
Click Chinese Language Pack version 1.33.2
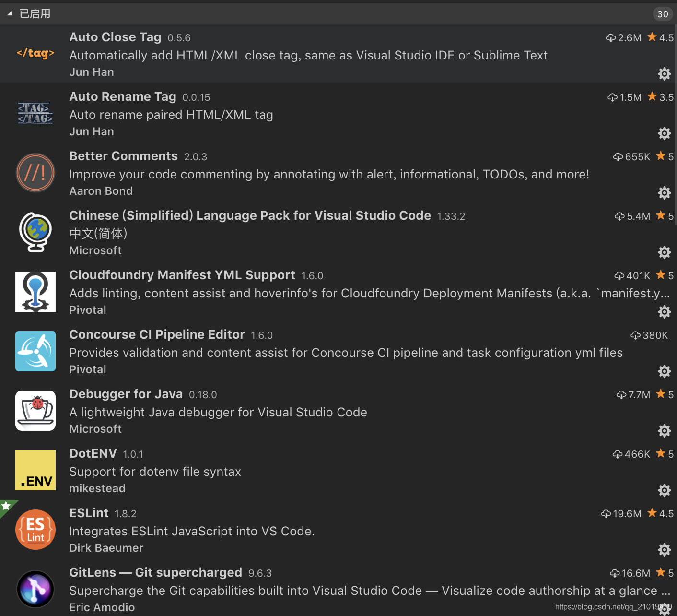(451, 216)
